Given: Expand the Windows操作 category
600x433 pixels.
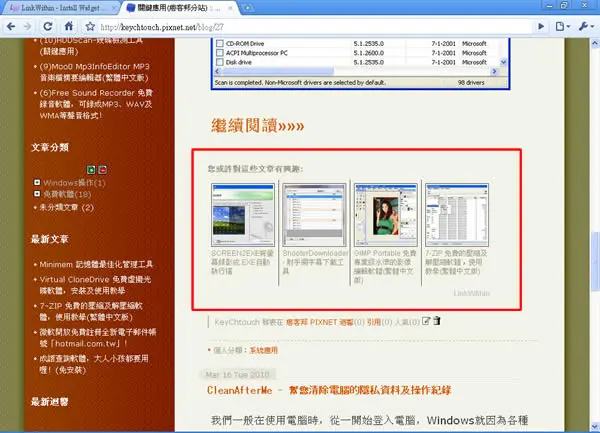Looking at the screenshot, I should tap(37, 182).
